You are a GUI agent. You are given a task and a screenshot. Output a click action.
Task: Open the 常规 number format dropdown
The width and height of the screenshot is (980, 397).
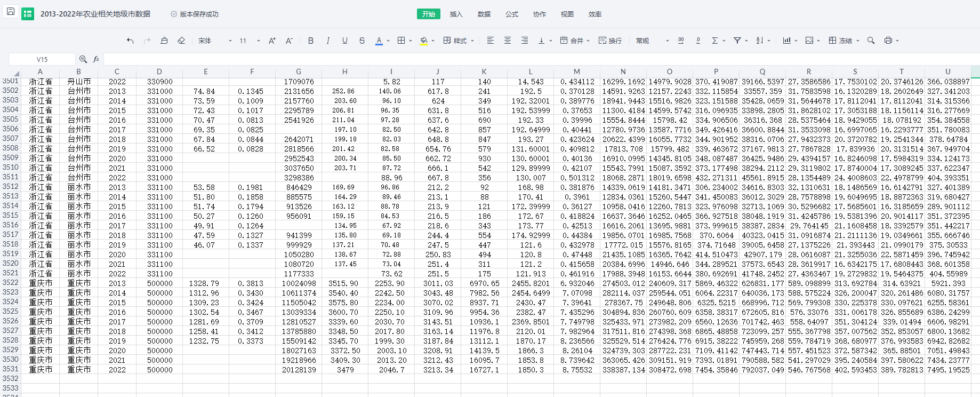(x=652, y=41)
